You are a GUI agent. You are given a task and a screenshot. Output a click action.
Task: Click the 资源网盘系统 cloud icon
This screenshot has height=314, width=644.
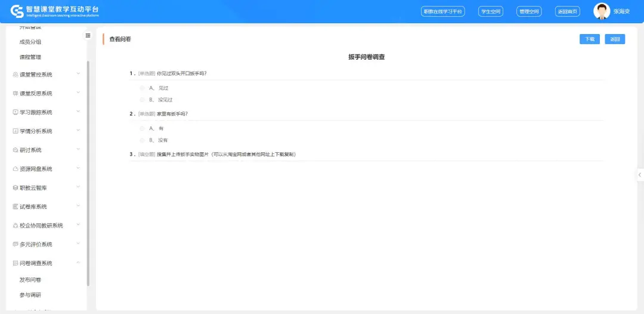(x=16, y=169)
